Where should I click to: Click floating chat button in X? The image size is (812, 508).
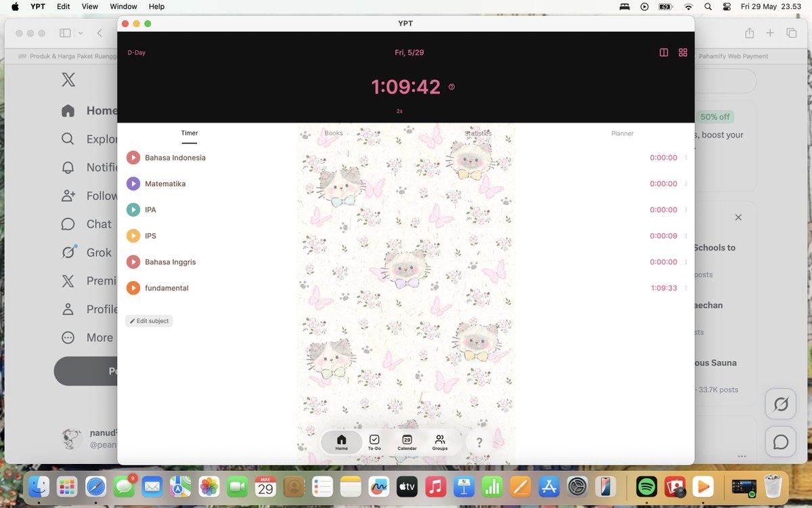[x=780, y=442]
